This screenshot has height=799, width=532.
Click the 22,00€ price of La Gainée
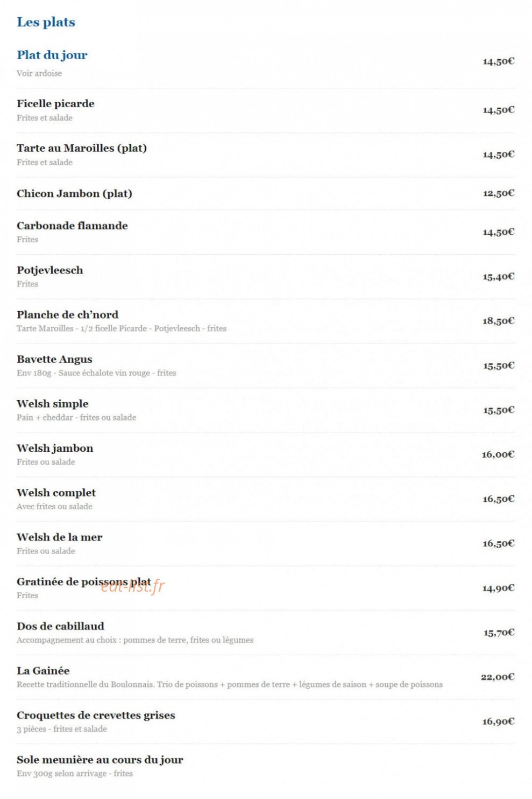pos(498,677)
